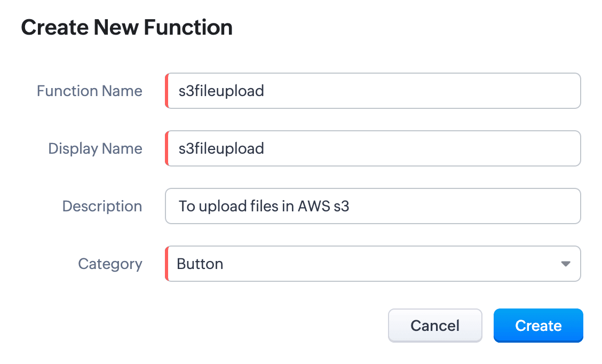This screenshot has height=364, width=602.
Task: Click s3fileupload text in Function Name
Action: [x=221, y=91]
